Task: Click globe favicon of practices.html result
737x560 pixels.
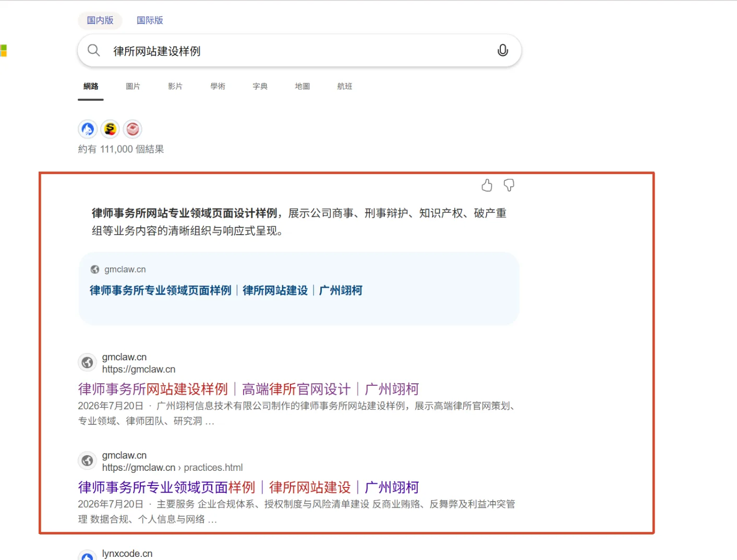Action: [87, 460]
